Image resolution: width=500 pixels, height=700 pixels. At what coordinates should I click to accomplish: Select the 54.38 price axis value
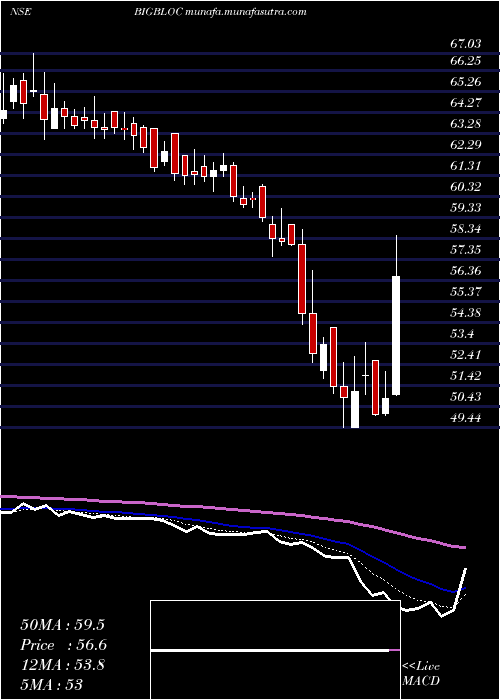(466, 312)
